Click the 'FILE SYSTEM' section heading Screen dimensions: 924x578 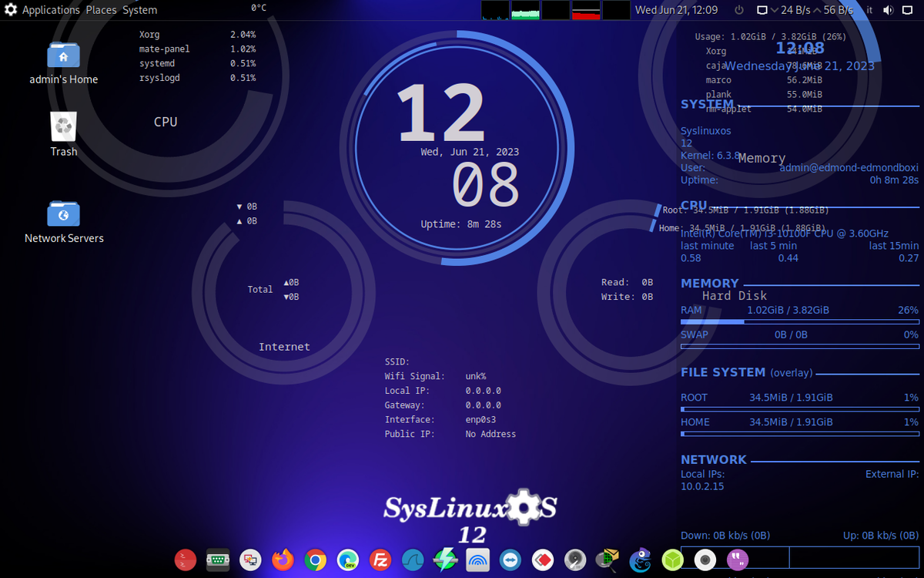click(x=723, y=372)
